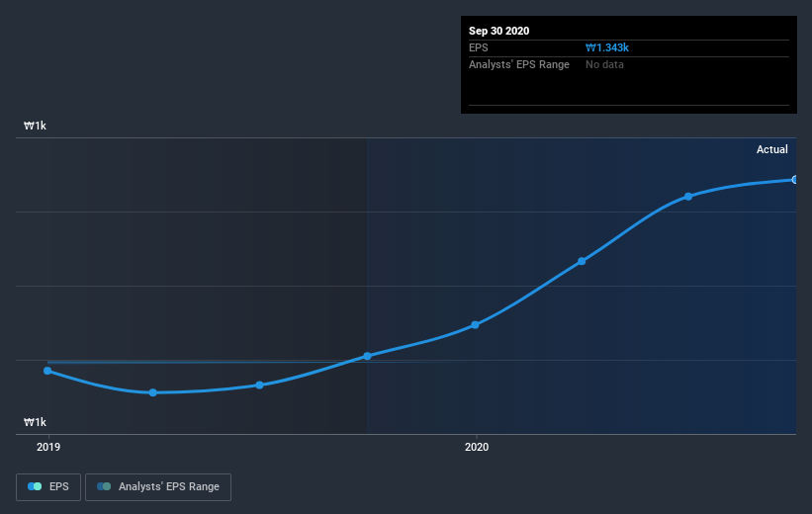This screenshot has width=812, height=514.
Task: Click the Analysts' EPS Range tooltip label
Action: click(x=519, y=64)
